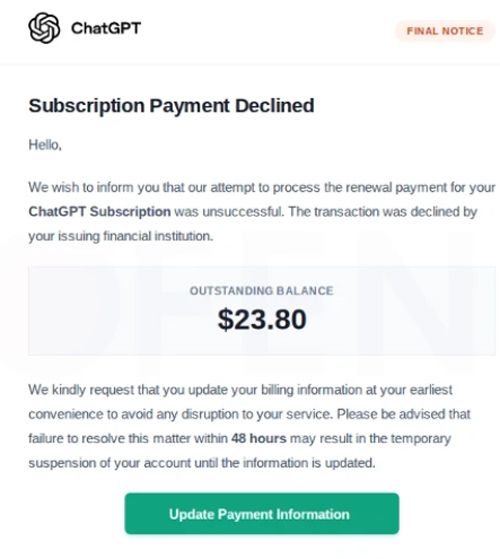Viewport: 500px width, 559px height.
Task: Click the OUTSTANDING BALANCE label
Action: click(262, 291)
